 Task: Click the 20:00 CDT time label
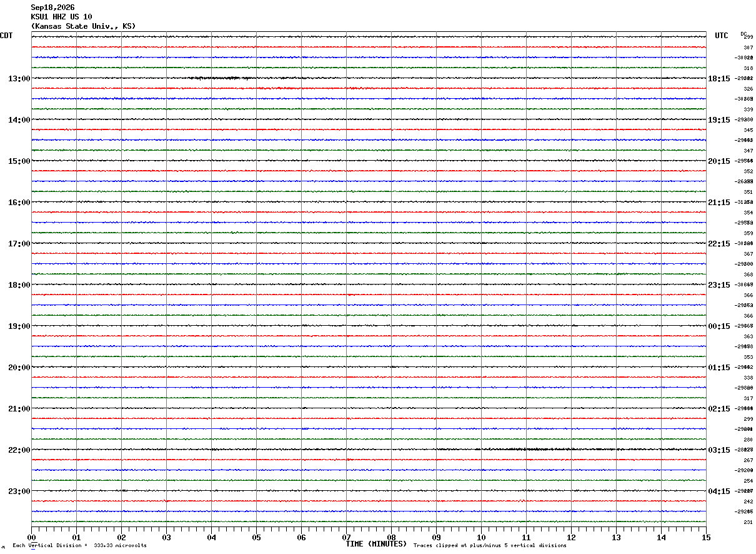pyautogui.click(x=19, y=368)
